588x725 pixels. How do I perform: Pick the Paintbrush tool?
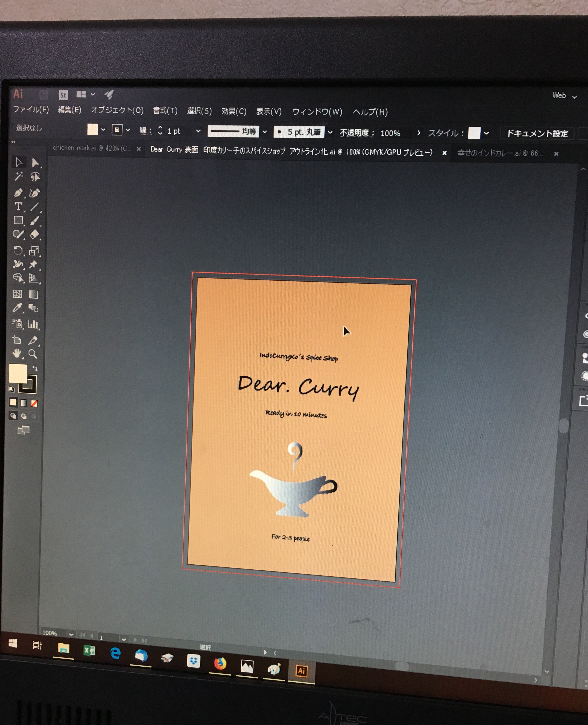35,220
